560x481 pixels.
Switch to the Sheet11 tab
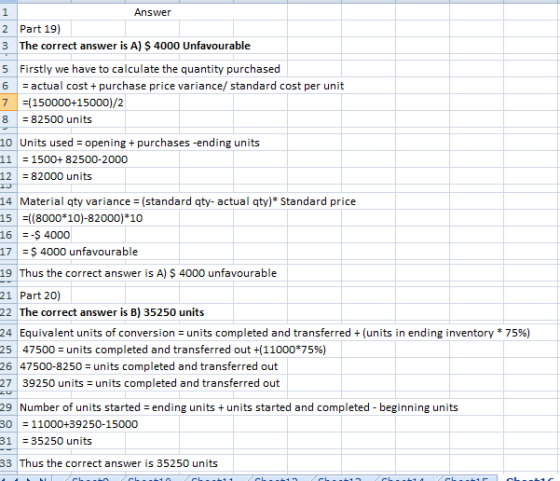click(x=213, y=479)
